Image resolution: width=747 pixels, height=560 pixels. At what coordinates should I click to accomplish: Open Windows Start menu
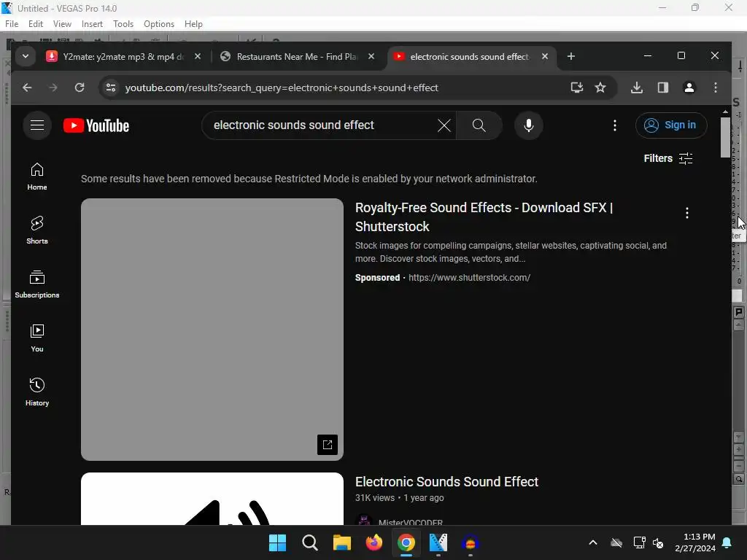[277, 542]
